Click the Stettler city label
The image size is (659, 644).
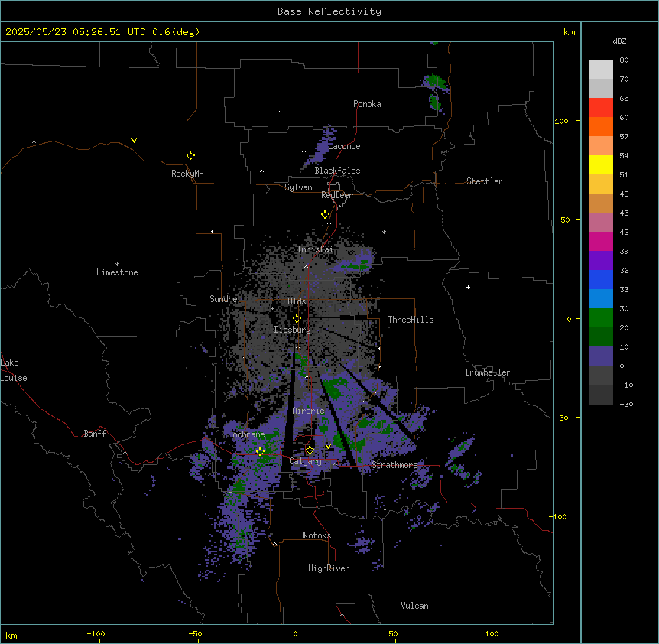pyautogui.click(x=485, y=181)
